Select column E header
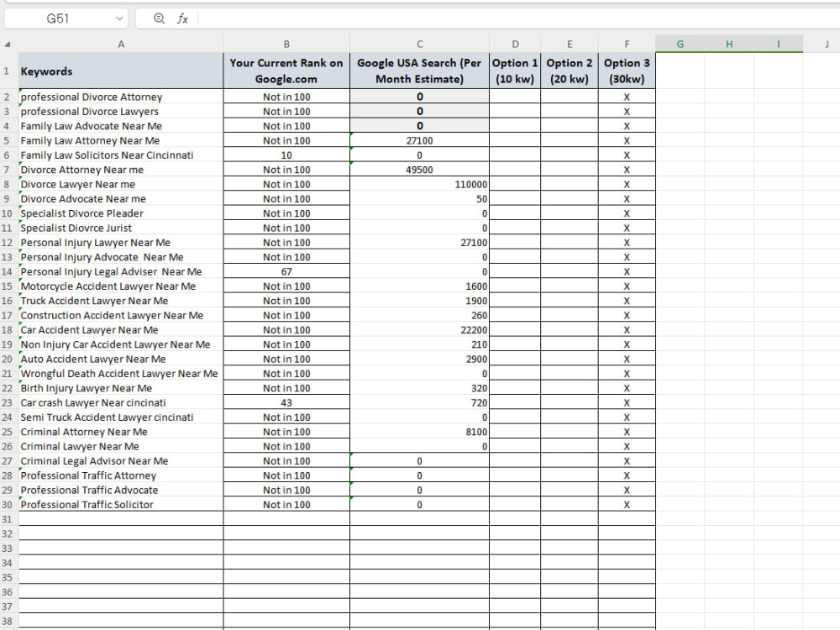Screen dimensions: 840x630 coord(570,45)
